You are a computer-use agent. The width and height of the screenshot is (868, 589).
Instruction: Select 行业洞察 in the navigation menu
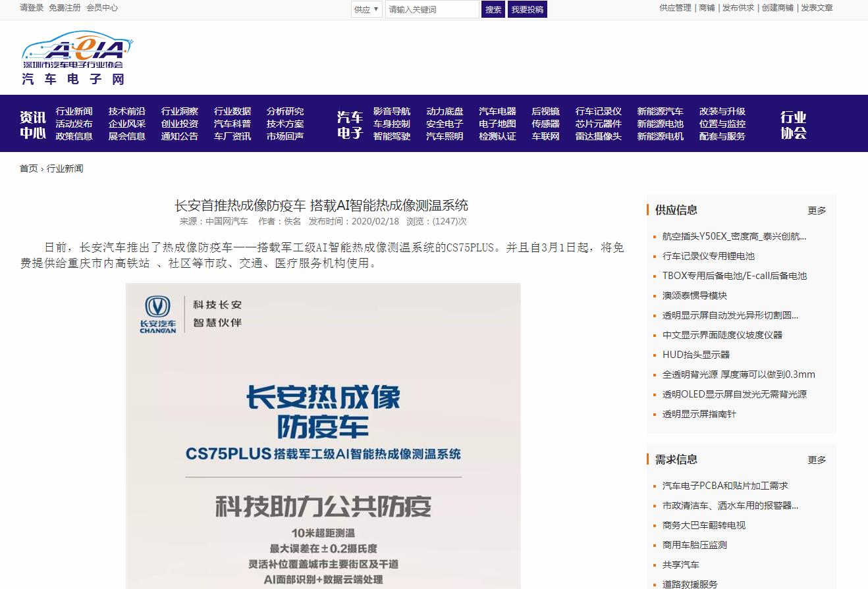(x=180, y=111)
